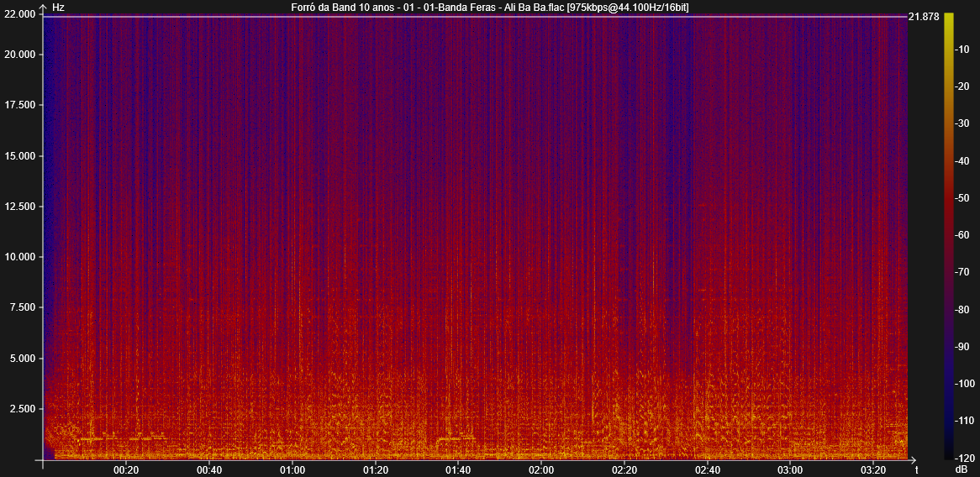Click the -110 dB scale label
The width and height of the screenshot is (980, 477).
coord(964,420)
